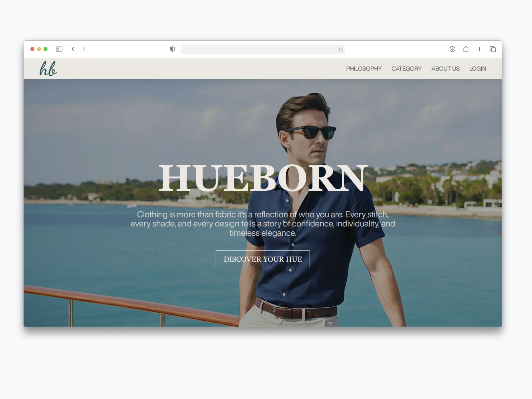Open the Philosophy nav item

coord(364,69)
